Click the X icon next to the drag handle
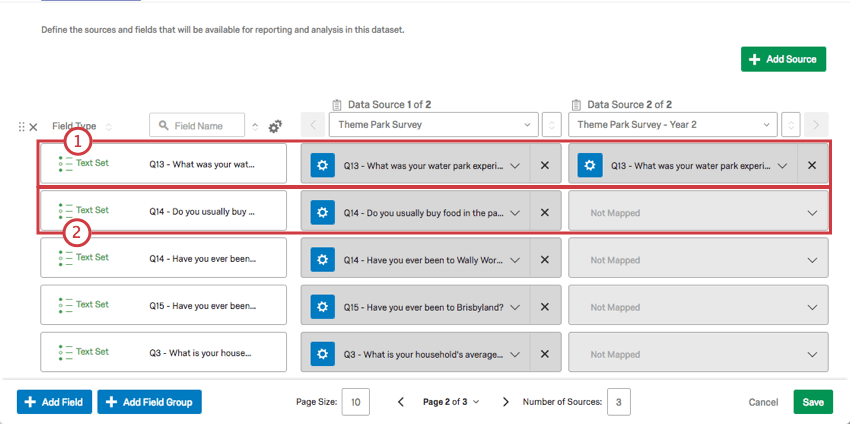The height and width of the screenshot is (424, 850). tap(33, 127)
